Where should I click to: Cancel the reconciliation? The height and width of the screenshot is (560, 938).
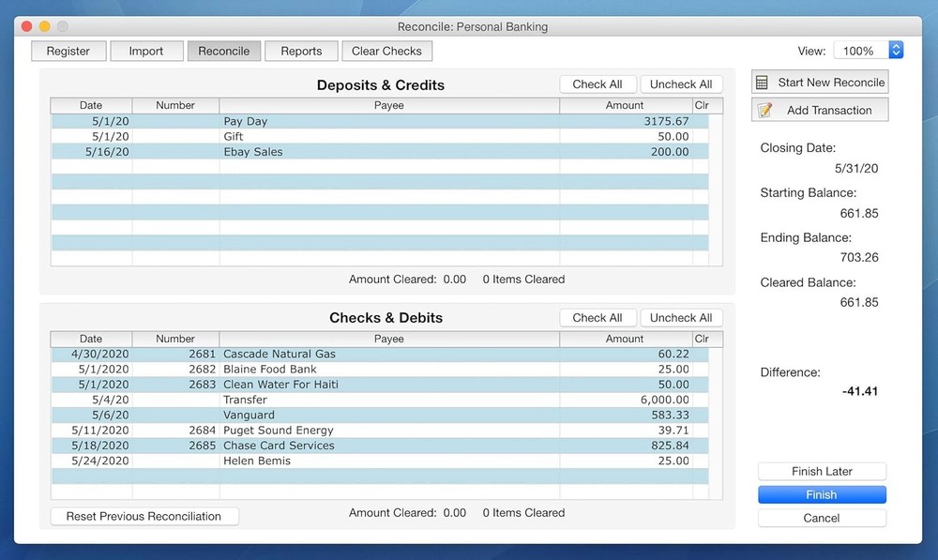coord(822,517)
